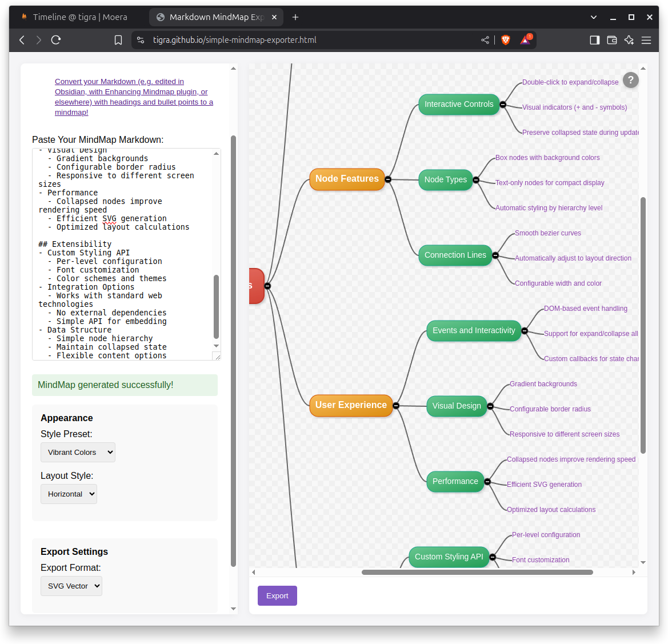
Task: Click the bookmark icon in the browser toolbar
Action: click(118, 40)
